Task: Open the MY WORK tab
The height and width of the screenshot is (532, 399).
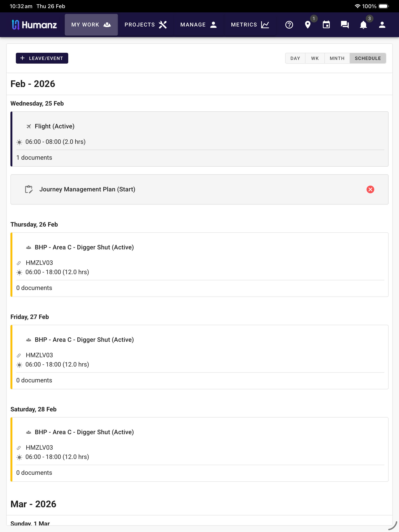Action: pyautogui.click(x=91, y=25)
